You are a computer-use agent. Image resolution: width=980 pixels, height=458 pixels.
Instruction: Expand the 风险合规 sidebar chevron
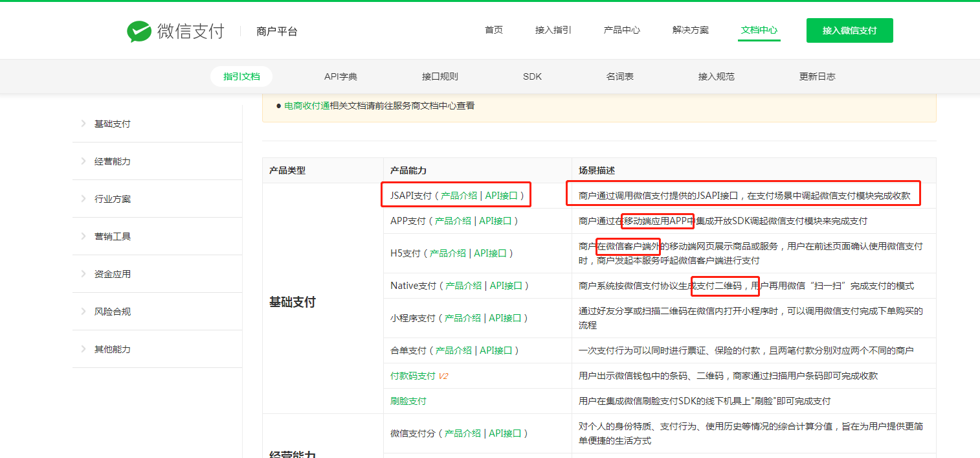click(x=83, y=311)
